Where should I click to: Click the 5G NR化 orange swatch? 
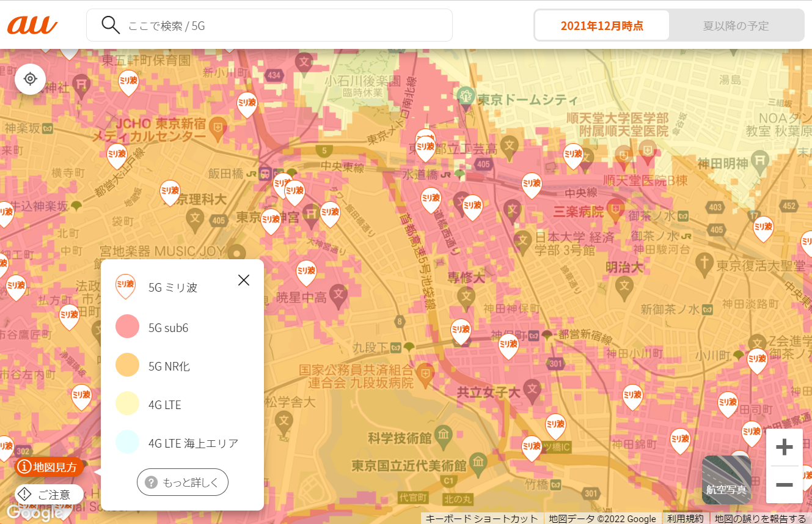[127, 366]
